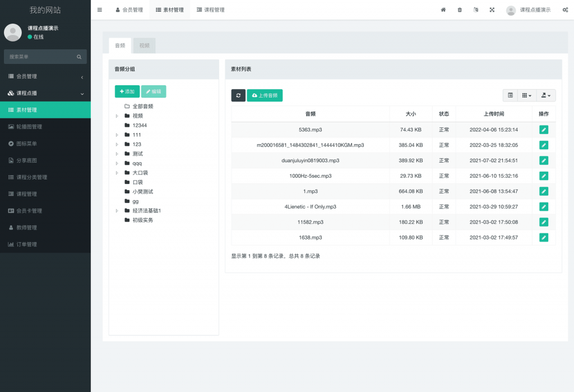Viewport: 574px width, 392px height.
Task: Click the home icon in top bar
Action: (443, 10)
